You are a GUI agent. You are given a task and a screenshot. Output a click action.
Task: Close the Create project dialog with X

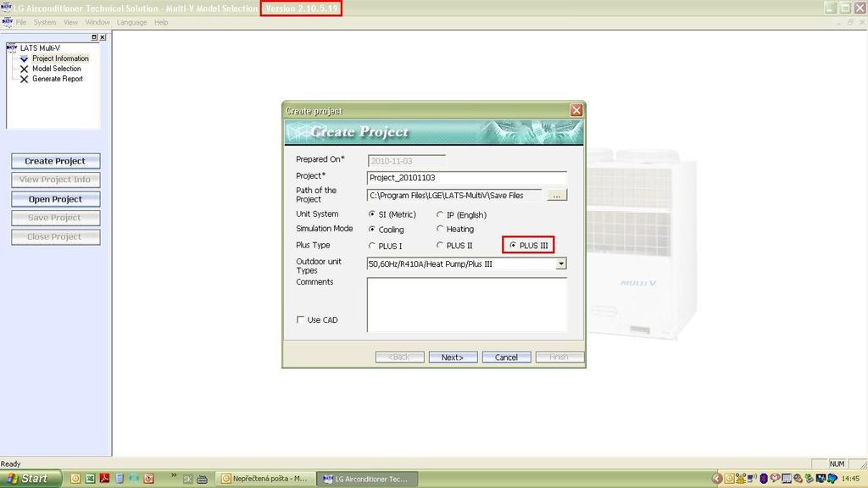tap(576, 110)
